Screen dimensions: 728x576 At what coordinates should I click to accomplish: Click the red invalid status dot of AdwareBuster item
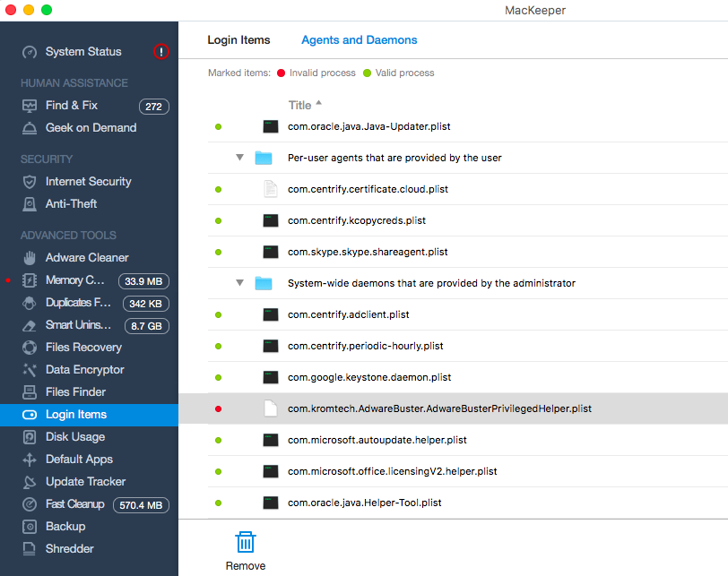pos(218,409)
